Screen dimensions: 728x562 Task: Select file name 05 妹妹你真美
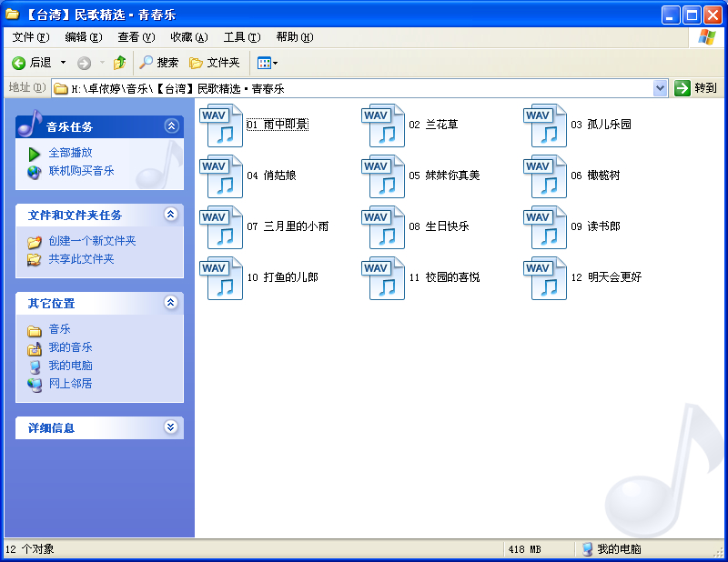pos(444,176)
